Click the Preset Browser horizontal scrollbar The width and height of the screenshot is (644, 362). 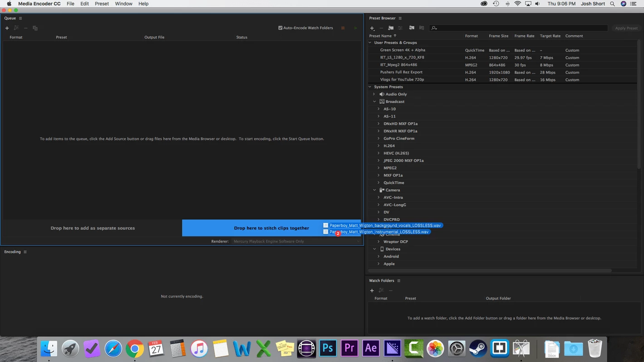490,270
